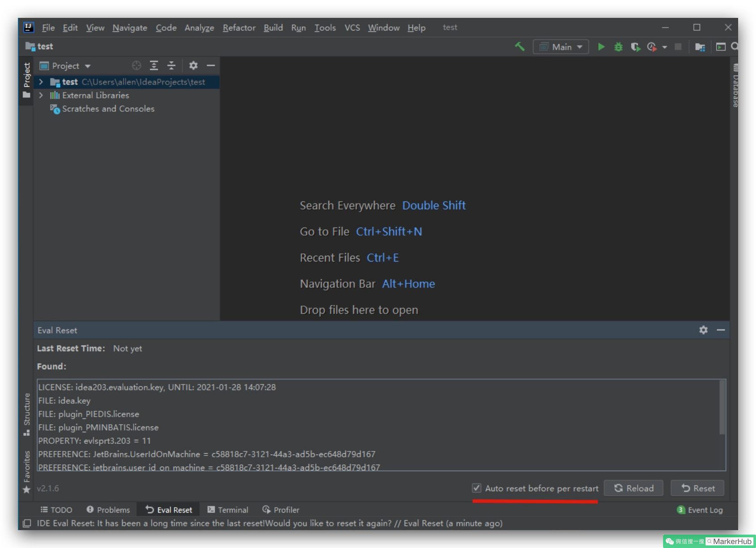This screenshot has height=548, width=756.
Task: Expand the test project tree node
Action: coord(41,82)
